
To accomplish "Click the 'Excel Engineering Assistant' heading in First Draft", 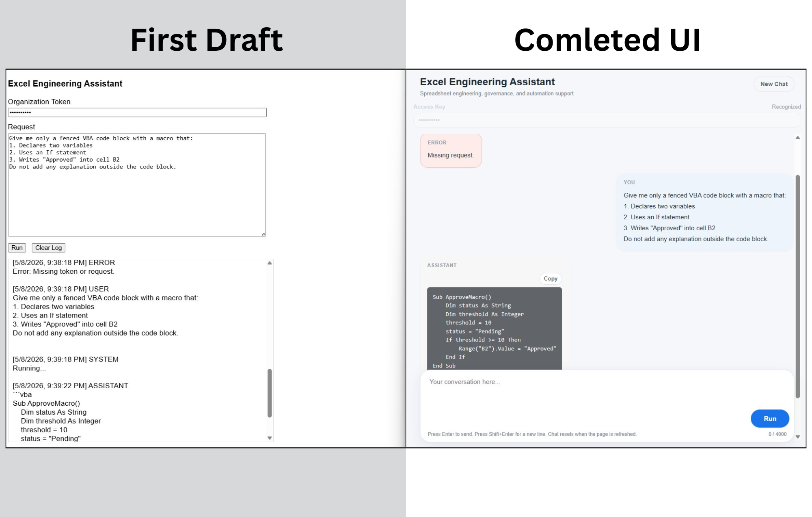I will [65, 84].
